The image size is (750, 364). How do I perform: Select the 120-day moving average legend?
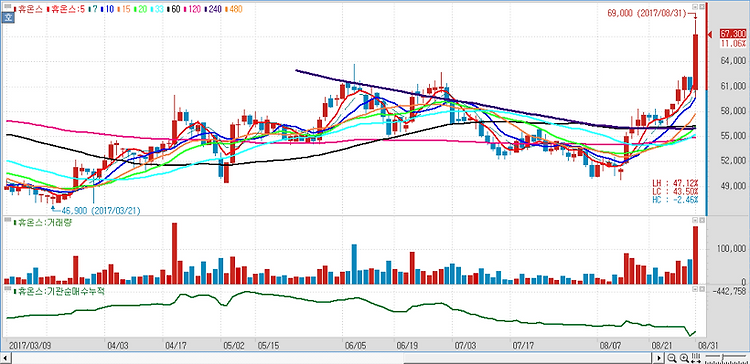pyautogui.click(x=193, y=9)
